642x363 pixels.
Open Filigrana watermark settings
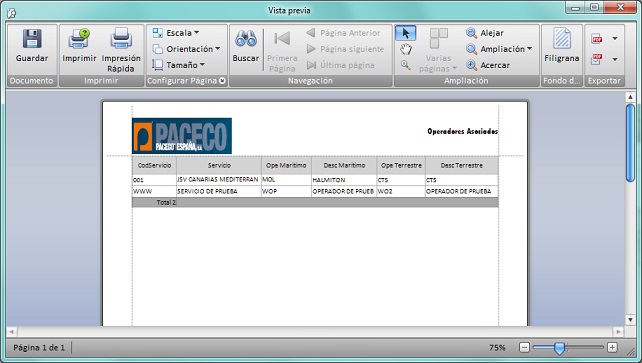[x=562, y=45]
